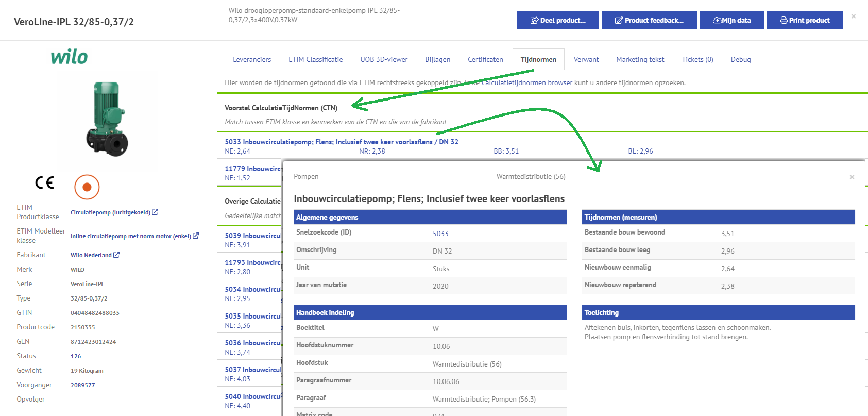Follow the Calculatietijdnormen browser link
This screenshot has width=868, height=416.
tap(526, 82)
